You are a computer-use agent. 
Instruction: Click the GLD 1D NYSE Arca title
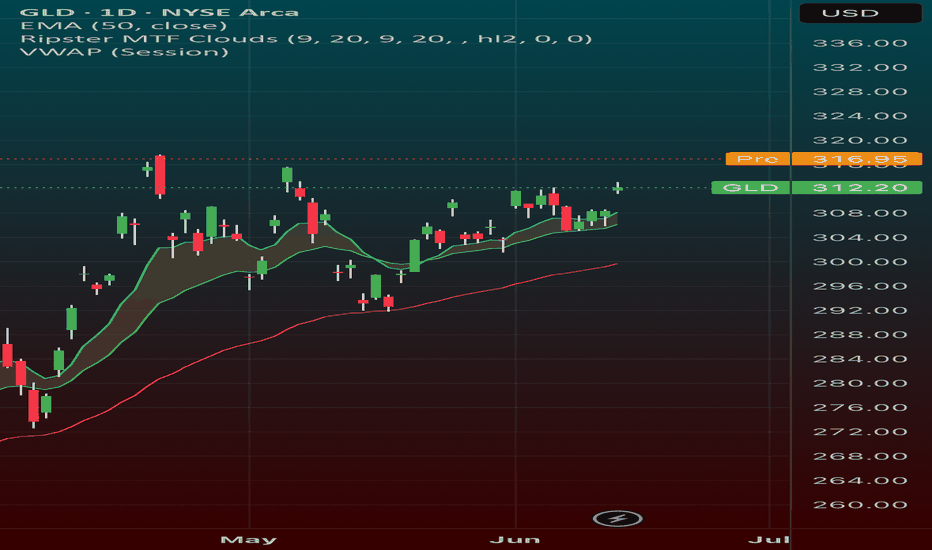click(159, 12)
